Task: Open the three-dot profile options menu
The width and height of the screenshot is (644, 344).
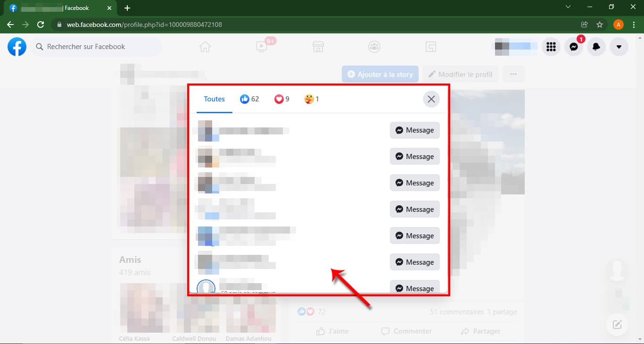Action: pos(513,74)
